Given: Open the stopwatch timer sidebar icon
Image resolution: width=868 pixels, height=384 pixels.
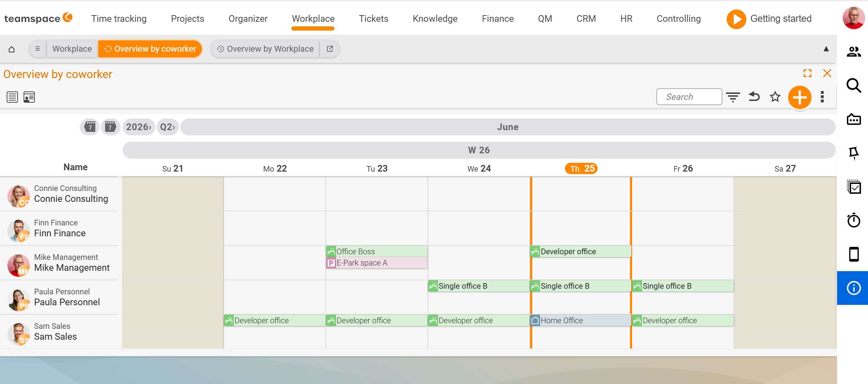Looking at the screenshot, I should click(x=854, y=220).
